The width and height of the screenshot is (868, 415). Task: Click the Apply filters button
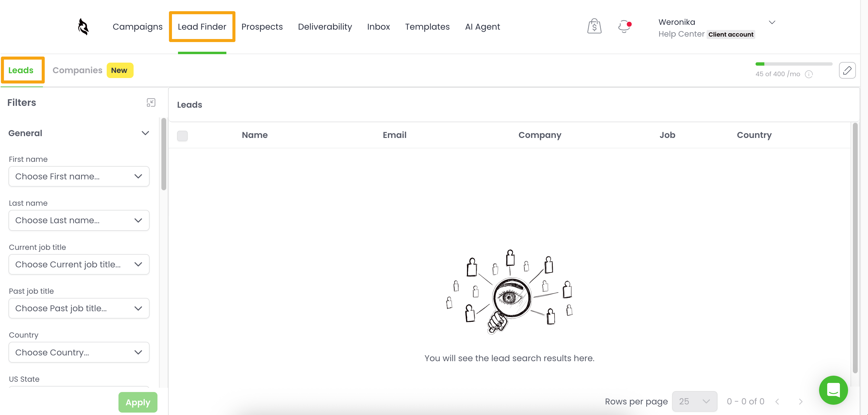pos(138,402)
